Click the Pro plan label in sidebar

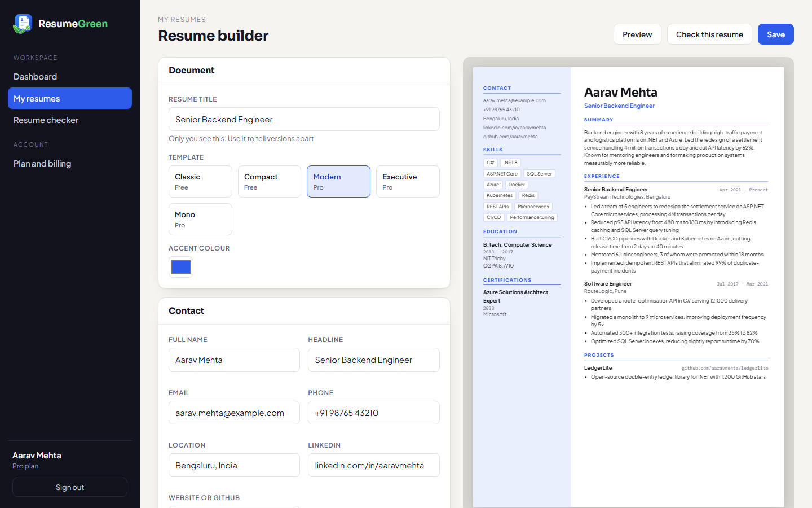click(25, 466)
